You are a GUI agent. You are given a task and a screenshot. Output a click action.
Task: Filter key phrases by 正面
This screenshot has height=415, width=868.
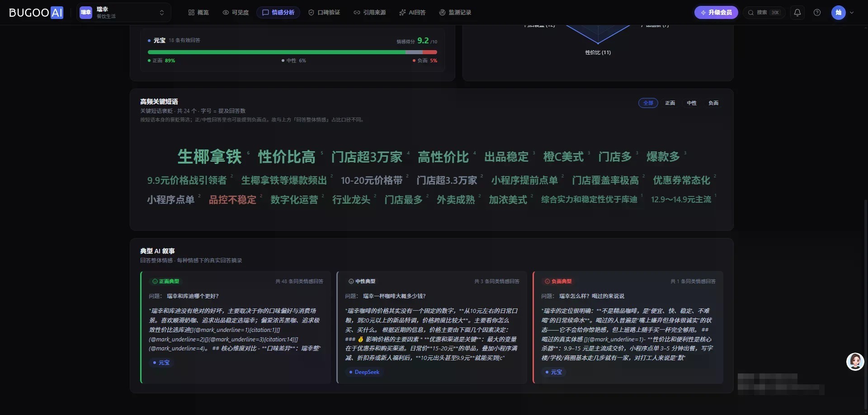[x=670, y=103]
